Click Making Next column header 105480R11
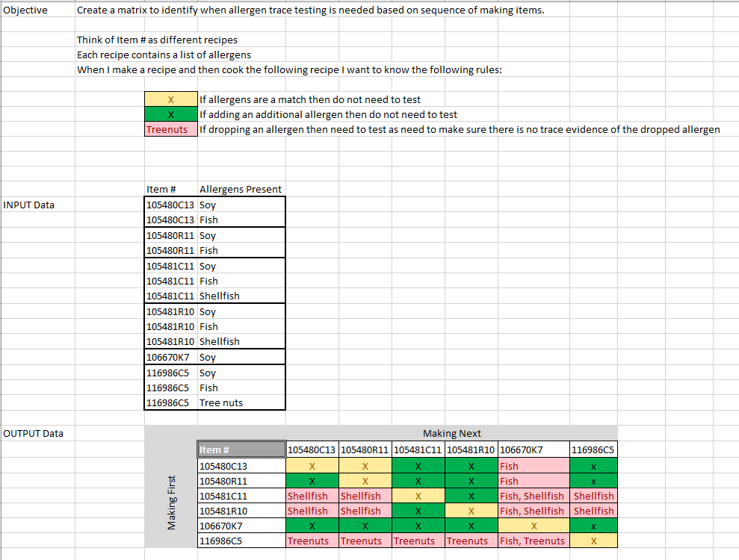The height and width of the screenshot is (560, 739). (x=365, y=449)
